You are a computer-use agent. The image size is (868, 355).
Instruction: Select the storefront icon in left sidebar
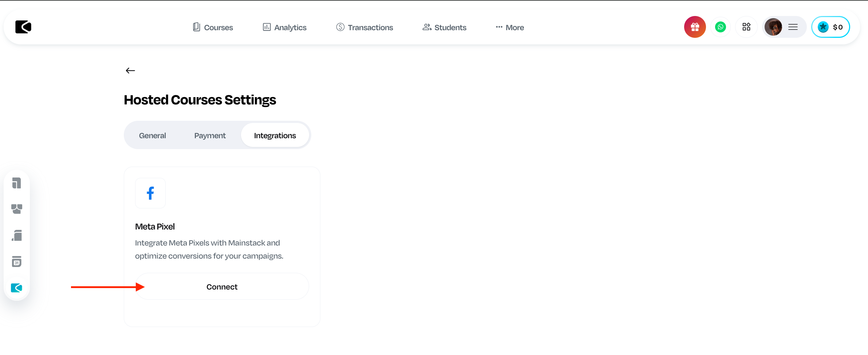[17, 209]
